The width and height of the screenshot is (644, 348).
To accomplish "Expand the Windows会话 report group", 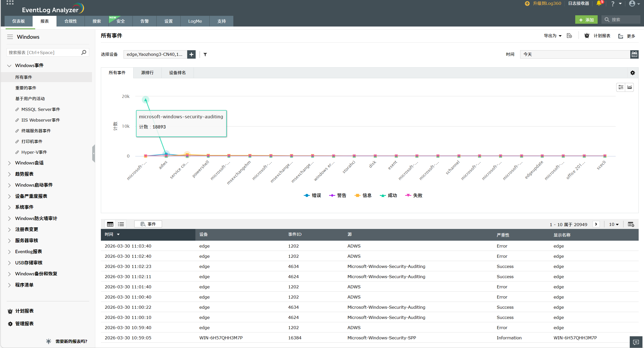I will point(29,163).
